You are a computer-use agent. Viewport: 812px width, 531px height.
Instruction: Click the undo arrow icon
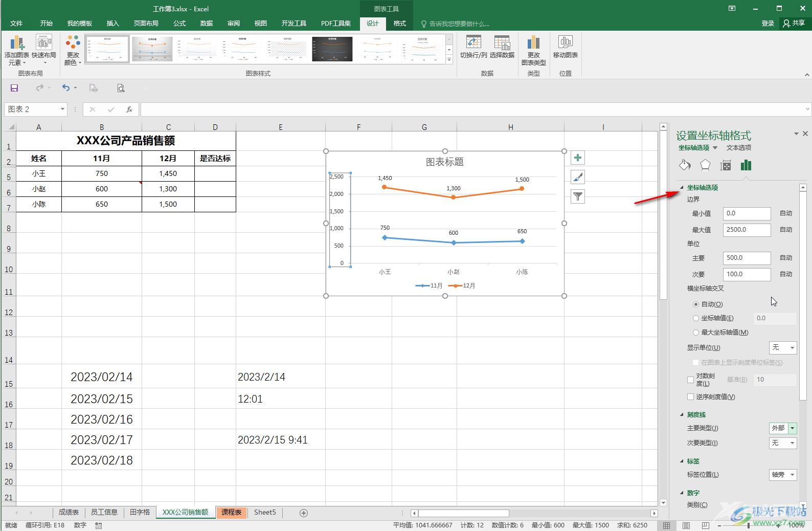(x=66, y=88)
